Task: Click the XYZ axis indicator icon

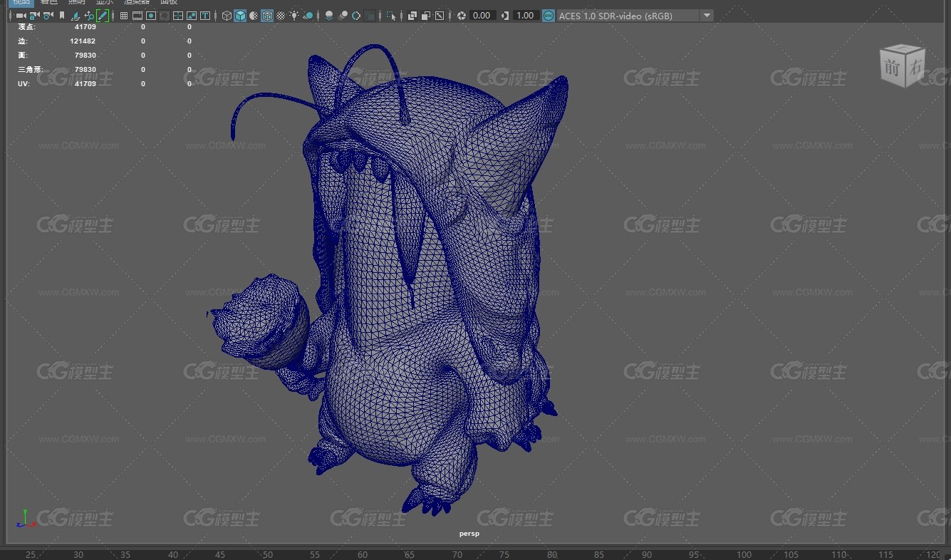Action: click(x=27, y=518)
